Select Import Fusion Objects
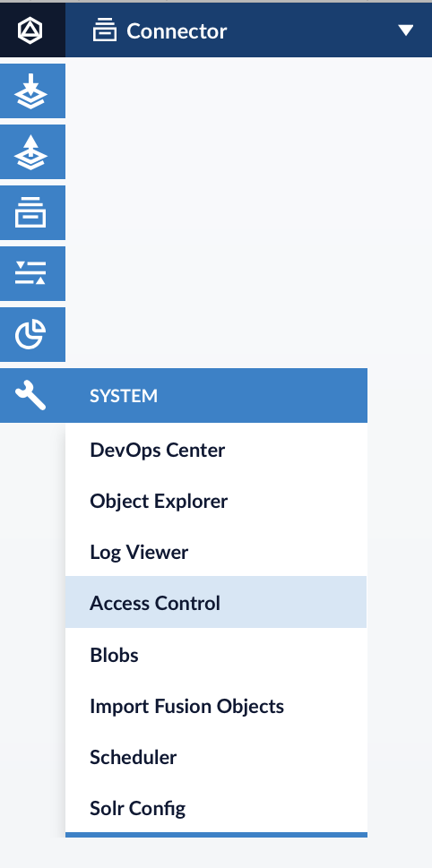 [x=216, y=706]
